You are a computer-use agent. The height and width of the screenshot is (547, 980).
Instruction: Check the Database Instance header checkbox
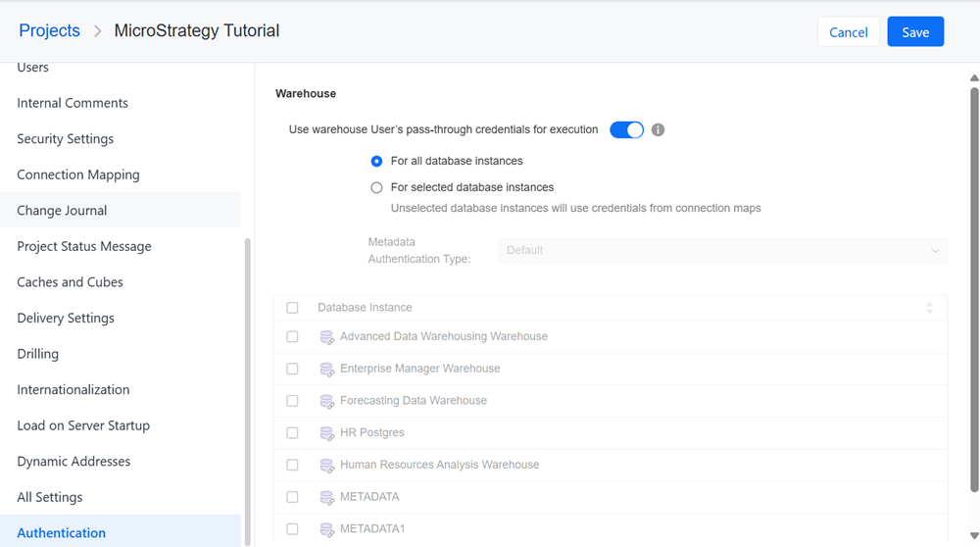[292, 308]
